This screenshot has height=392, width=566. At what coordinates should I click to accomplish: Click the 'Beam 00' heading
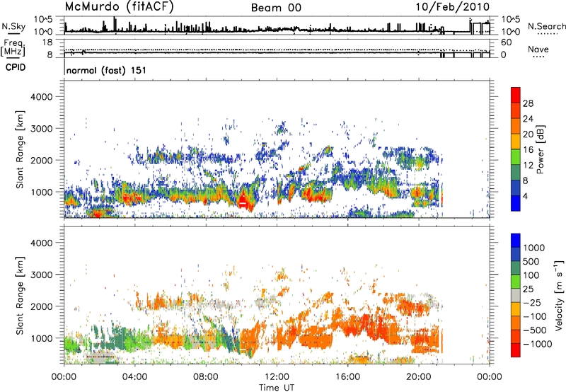[x=276, y=8]
